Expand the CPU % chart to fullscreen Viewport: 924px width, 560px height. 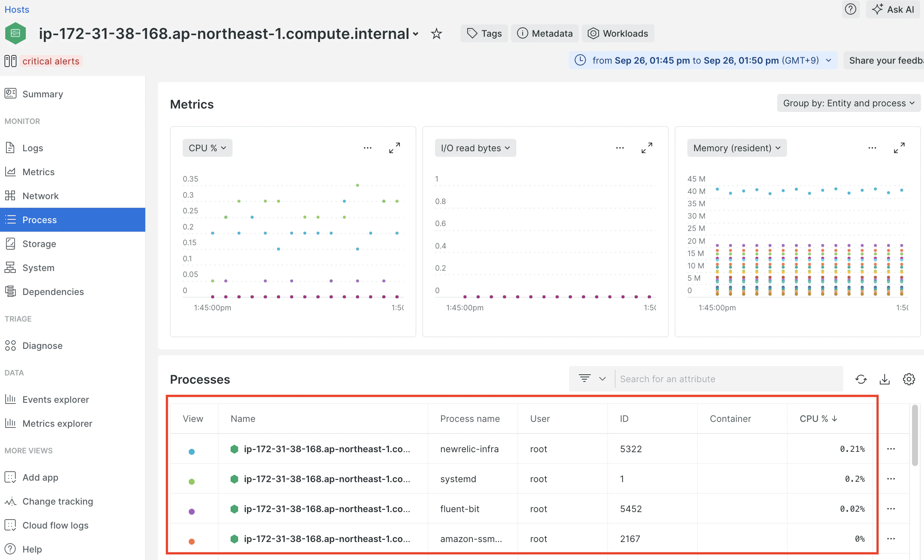click(x=394, y=148)
